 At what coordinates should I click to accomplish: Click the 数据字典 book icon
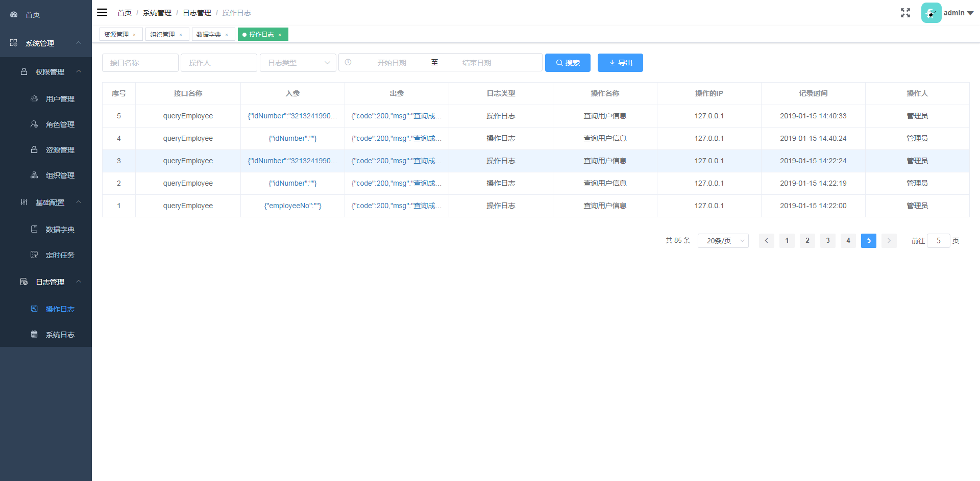(34, 229)
